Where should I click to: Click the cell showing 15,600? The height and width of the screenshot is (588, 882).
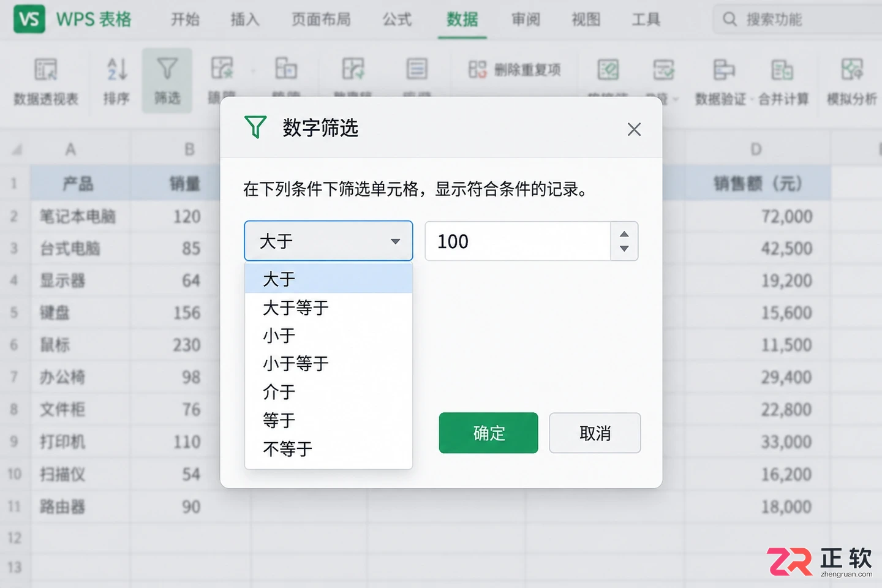[758, 313]
